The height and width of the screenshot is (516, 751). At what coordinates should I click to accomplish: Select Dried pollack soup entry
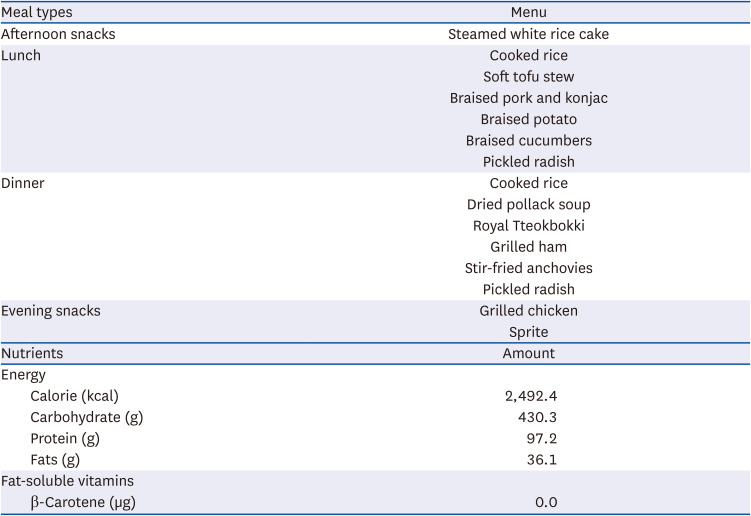coord(528,204)
